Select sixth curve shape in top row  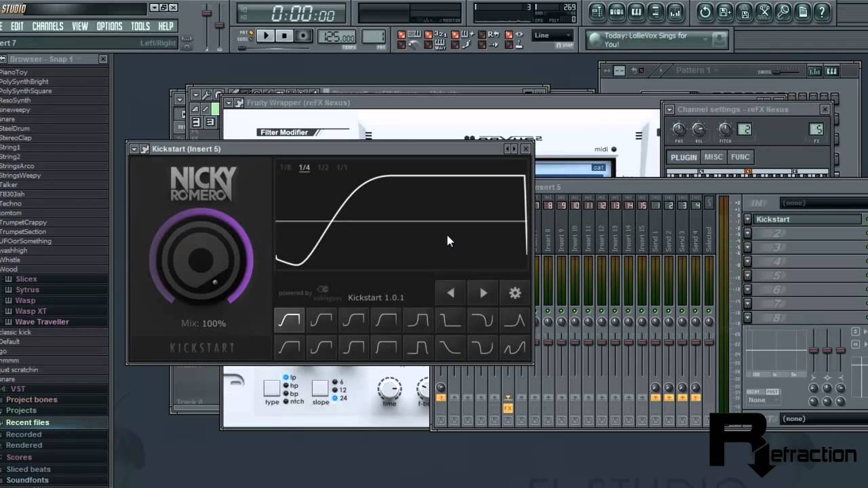click(450, 320)
